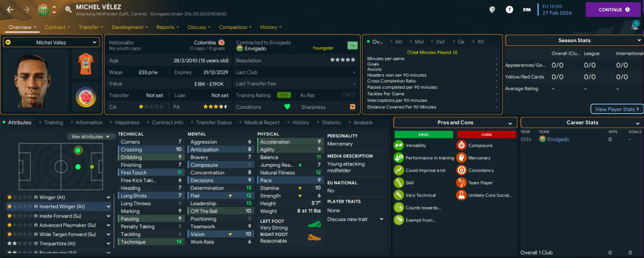Open the Transfer menu
This screenshot has width=644, height=258.
coord(92,27)
